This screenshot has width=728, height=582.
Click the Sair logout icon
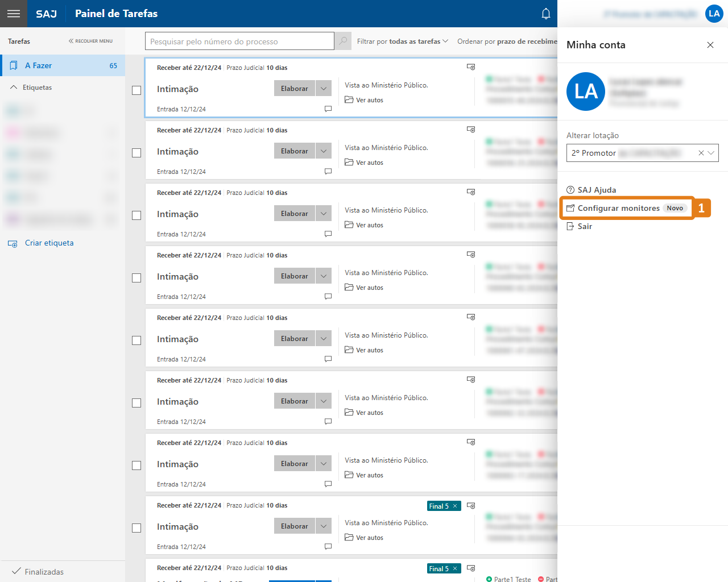click(x=570, y=226)
